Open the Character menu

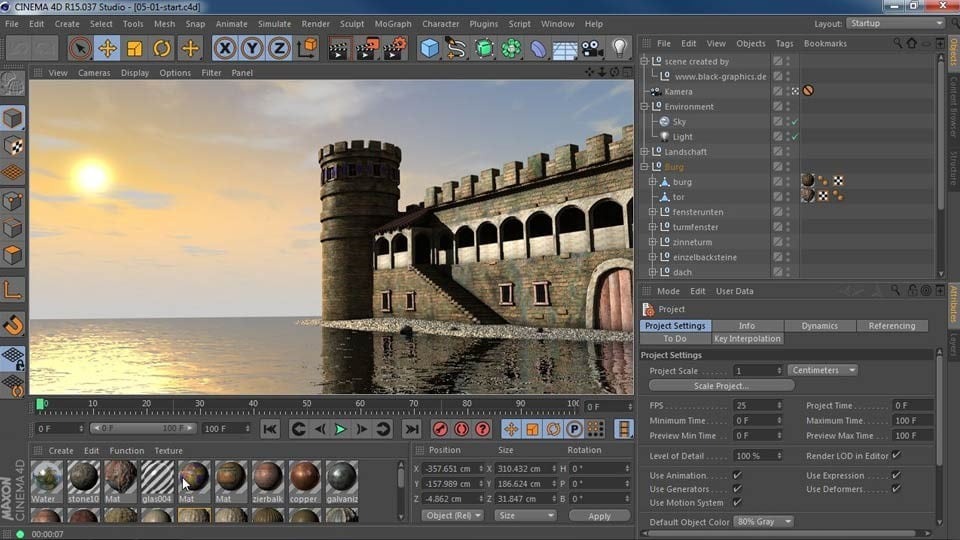click(x=440, y=24)
